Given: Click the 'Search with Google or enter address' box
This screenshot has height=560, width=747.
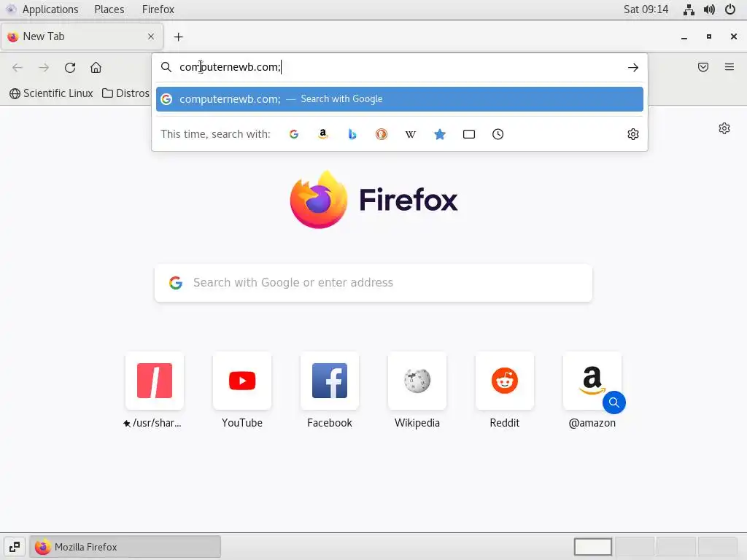Looking at the screenshot, I should pos(373,283).
